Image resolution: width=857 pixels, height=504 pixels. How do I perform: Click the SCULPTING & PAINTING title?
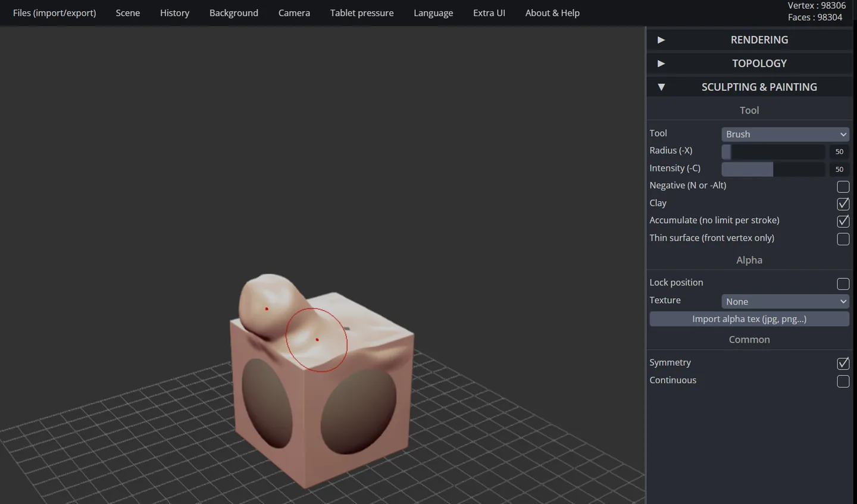(x=759, y=87)
